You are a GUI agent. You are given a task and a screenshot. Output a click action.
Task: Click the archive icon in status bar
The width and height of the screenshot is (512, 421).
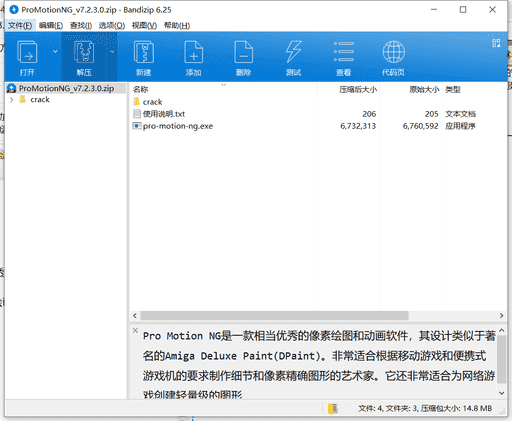[x=333, y=408]
